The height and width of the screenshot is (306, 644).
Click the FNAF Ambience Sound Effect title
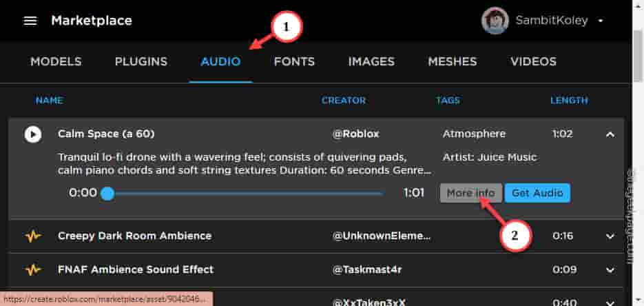point(136,270)
